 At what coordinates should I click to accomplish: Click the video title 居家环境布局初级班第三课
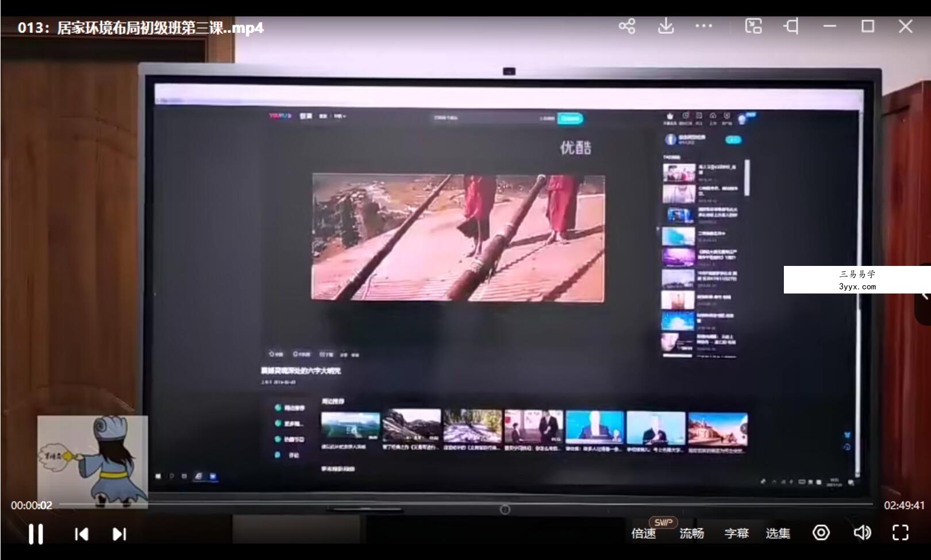tap(141, 28)
